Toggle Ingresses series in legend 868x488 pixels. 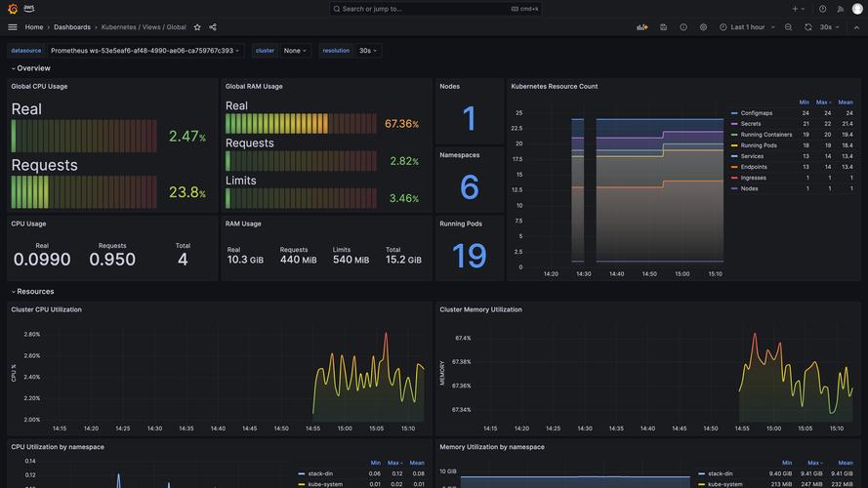(754, 178)
